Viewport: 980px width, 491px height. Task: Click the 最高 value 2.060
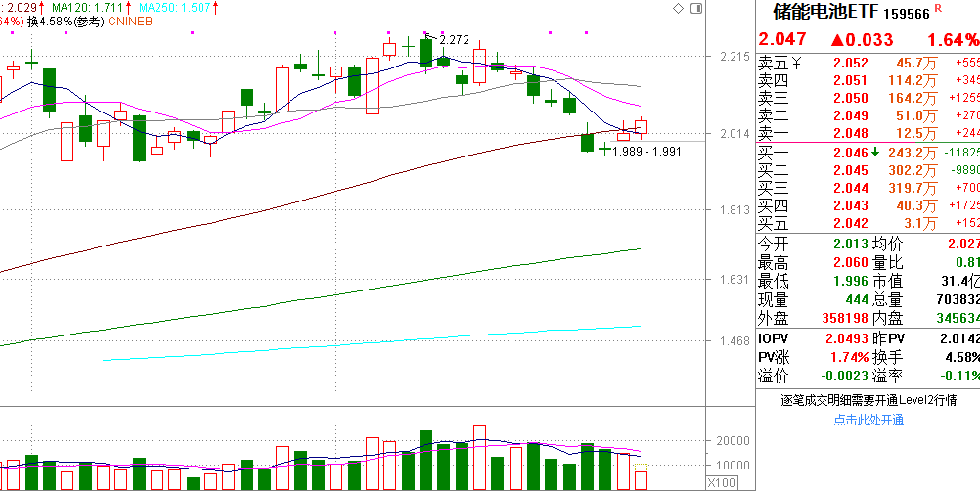851,262
